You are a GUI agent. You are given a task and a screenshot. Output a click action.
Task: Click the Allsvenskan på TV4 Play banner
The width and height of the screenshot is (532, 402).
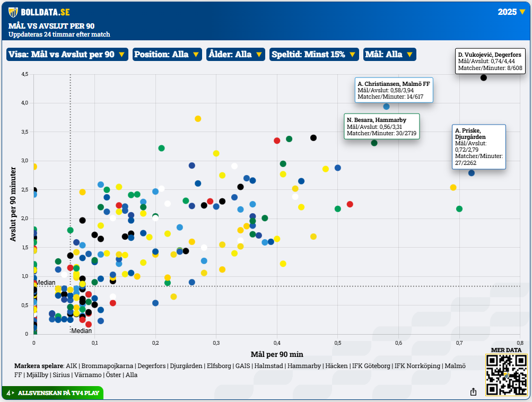coord(53,394)
